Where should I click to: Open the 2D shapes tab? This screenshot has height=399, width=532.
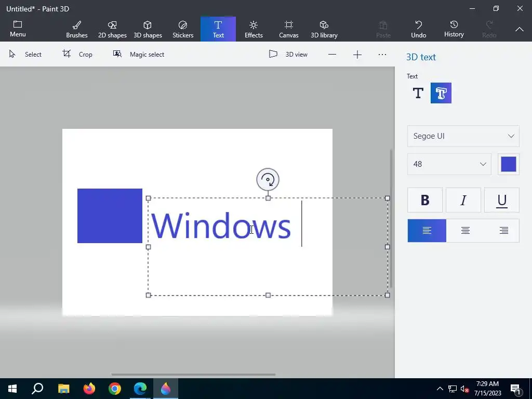(x=112, y=29)
